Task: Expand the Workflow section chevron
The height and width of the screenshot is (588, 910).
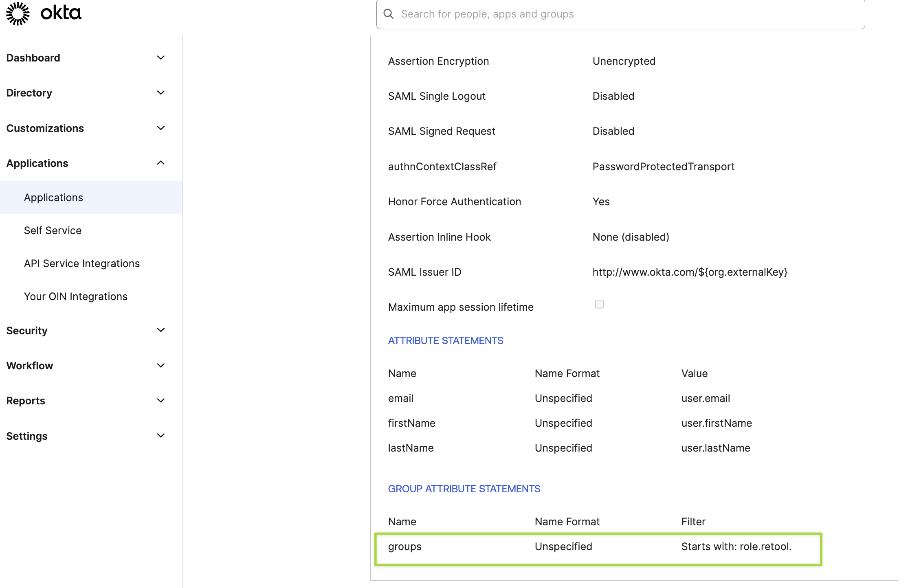Action: [x=161, y=366]
